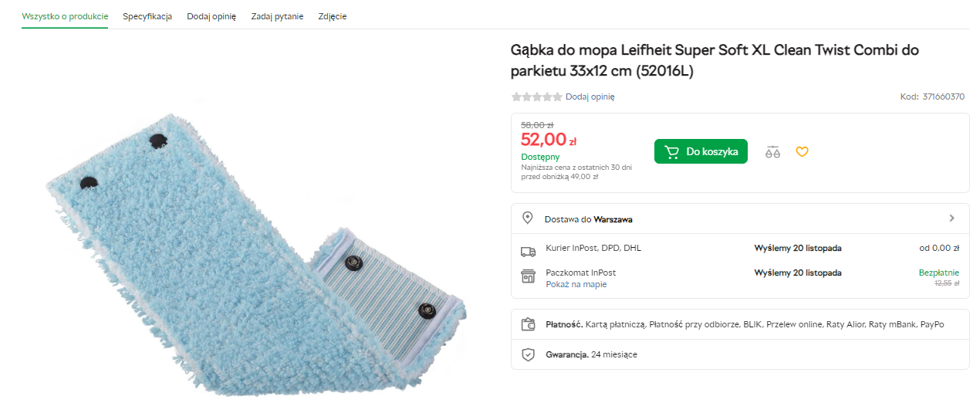Click the payment wallet icon
Screen dimensions: 980x403
[x=528, y=325]
